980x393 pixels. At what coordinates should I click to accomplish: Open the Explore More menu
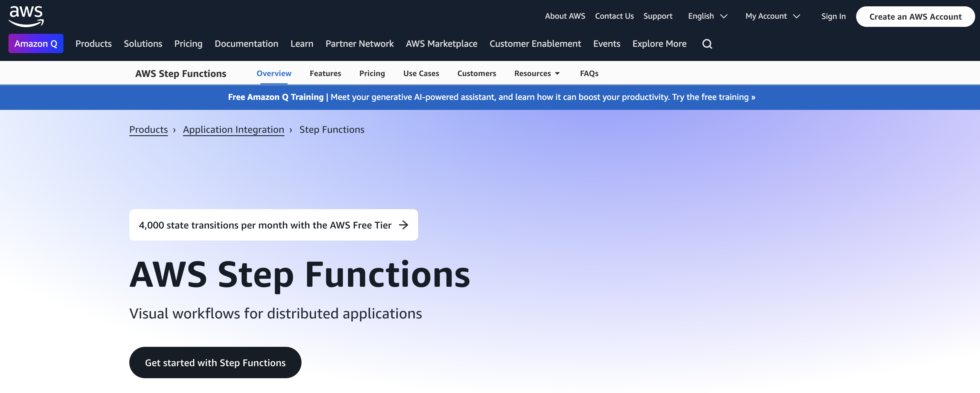[x=659, y=44]
